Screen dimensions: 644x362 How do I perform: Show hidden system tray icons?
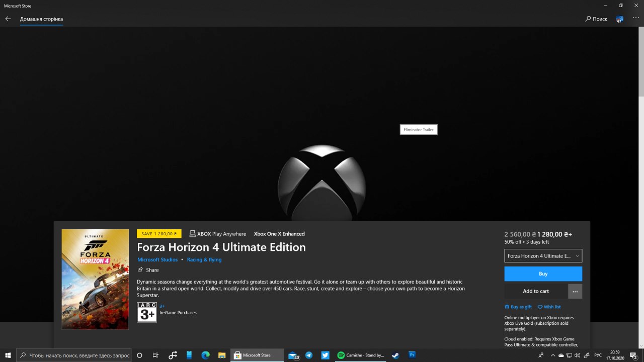click(553, 355)
